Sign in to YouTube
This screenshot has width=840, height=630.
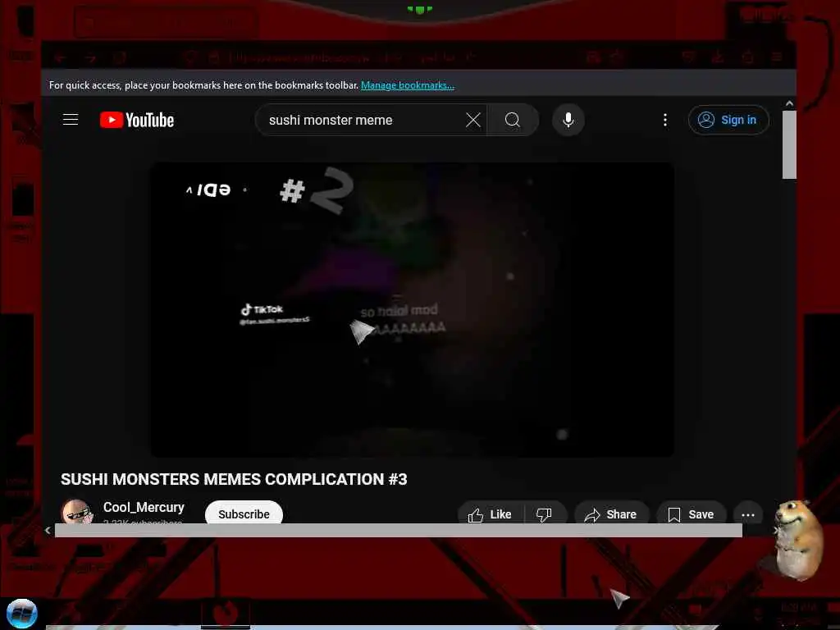click(x=728, y=120)
